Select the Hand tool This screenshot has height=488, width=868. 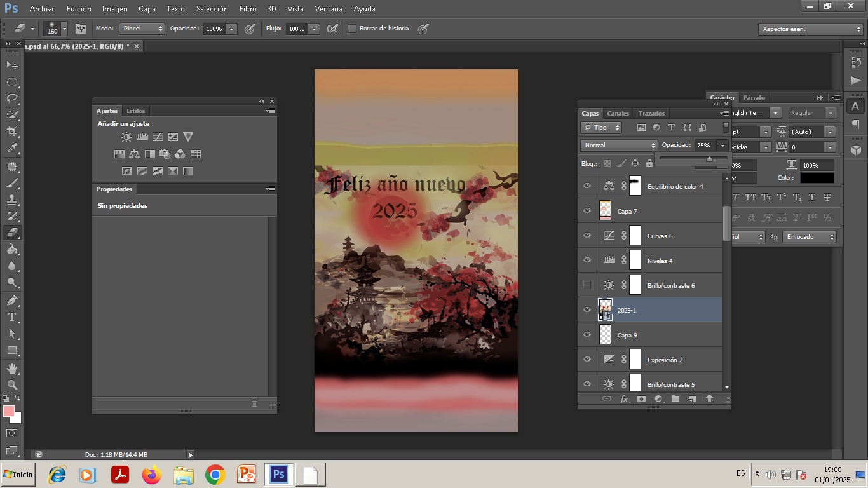[12, 369]
